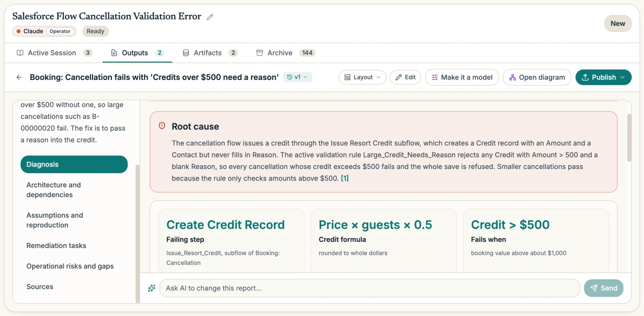Click the Root cause heading
644x316 pixels.
[195, 126]
